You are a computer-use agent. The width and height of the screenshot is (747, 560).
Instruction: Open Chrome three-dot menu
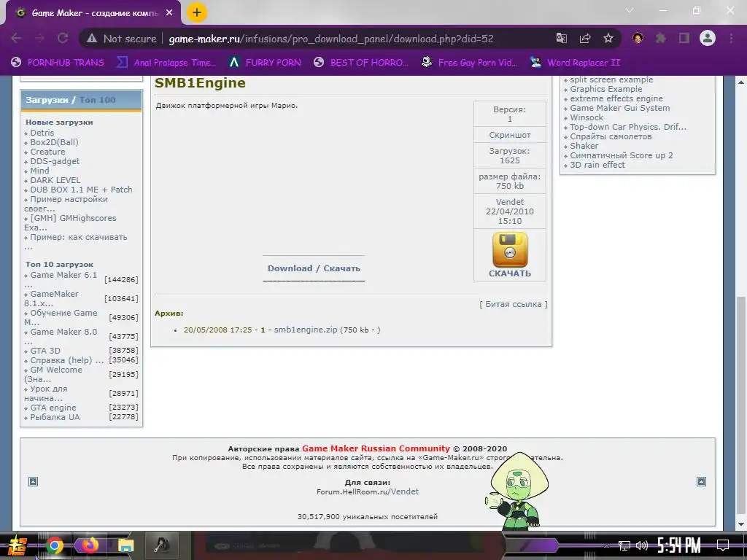(x=731, y=38)
